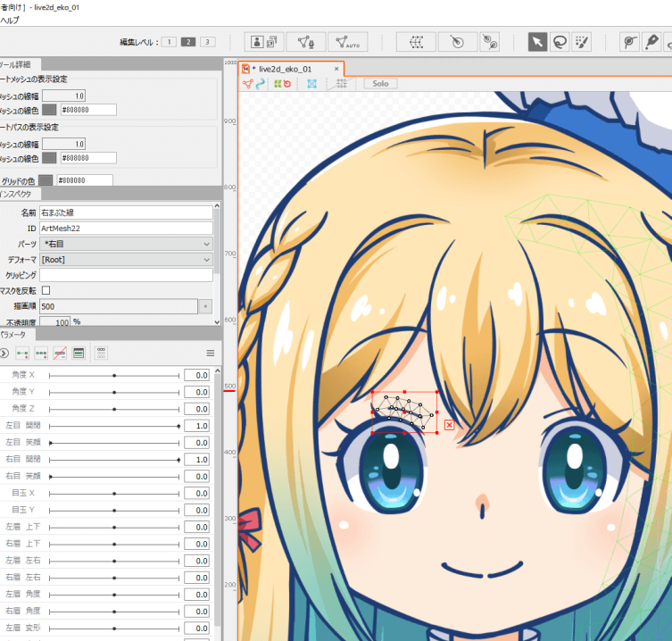This screenshot has height=641, width=672.
Task: Click the inspector scrollbar down arrow
Action: click(217, 321)
